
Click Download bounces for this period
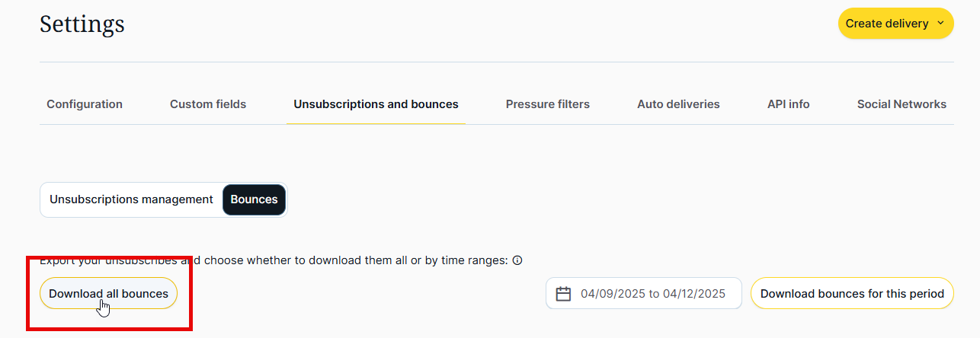pos(852,294)
